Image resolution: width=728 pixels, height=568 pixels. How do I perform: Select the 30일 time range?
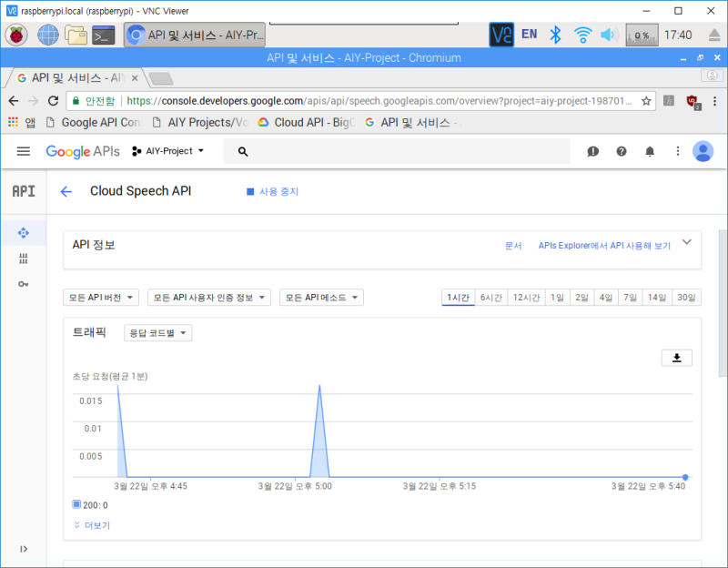686,298
